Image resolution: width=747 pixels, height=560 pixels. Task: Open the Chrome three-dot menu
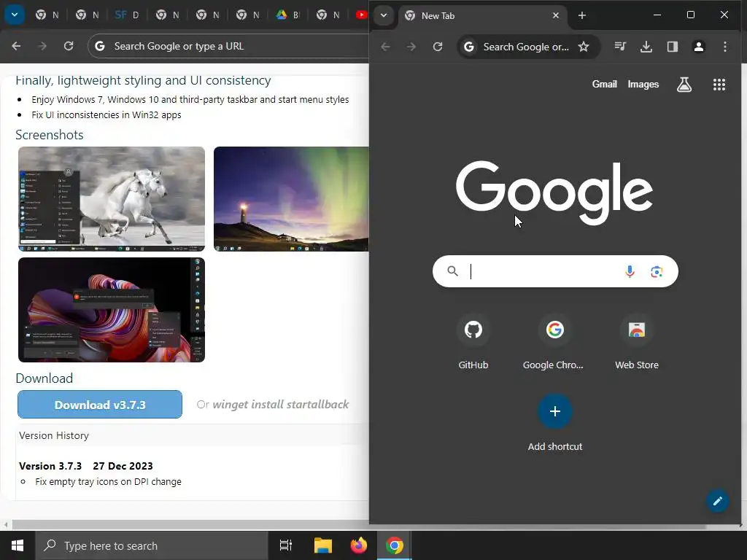point(725,47)
